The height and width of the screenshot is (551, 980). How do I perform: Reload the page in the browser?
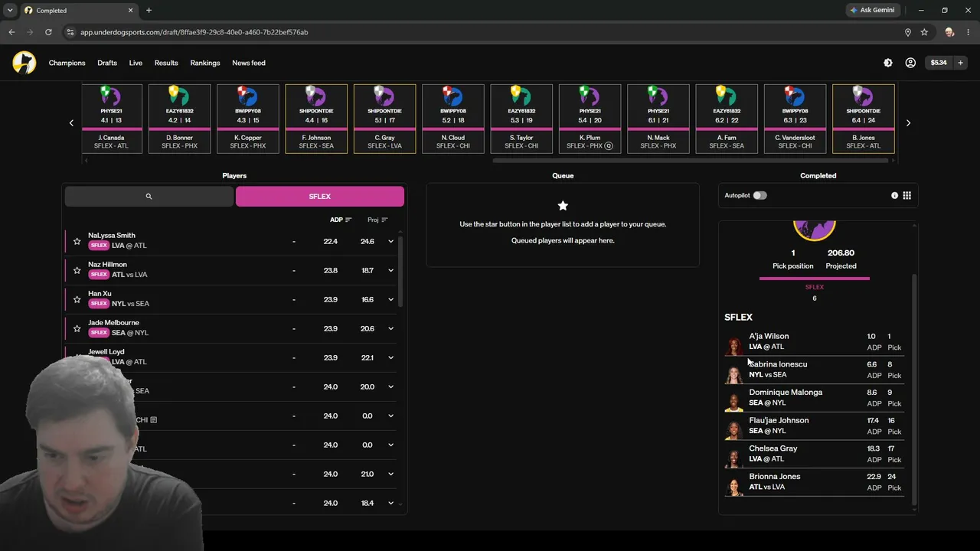pos(48,32)
